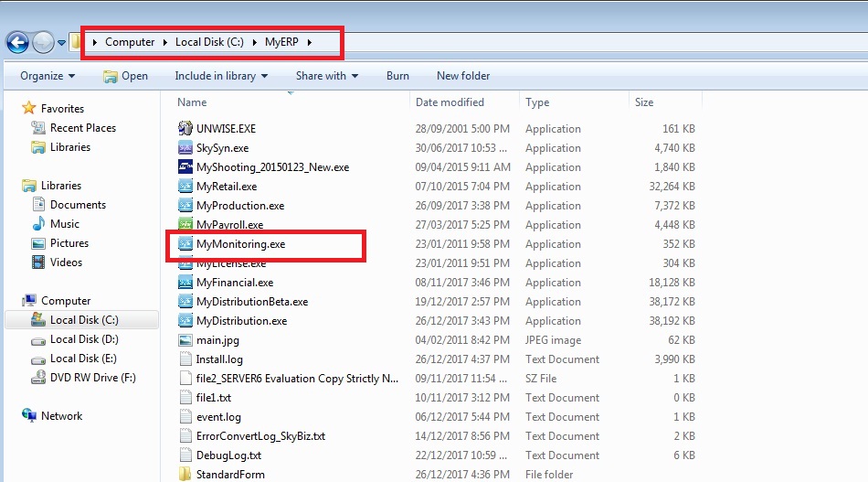Click the Burn toolbar button
The width and height of the screenshot is (868, 482).
coord(397,76)
